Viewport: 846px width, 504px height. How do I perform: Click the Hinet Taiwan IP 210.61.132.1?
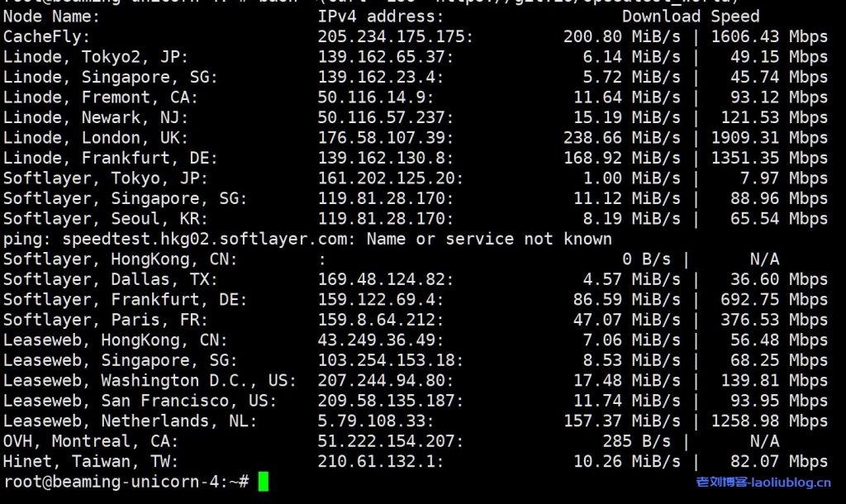[381, 461]
